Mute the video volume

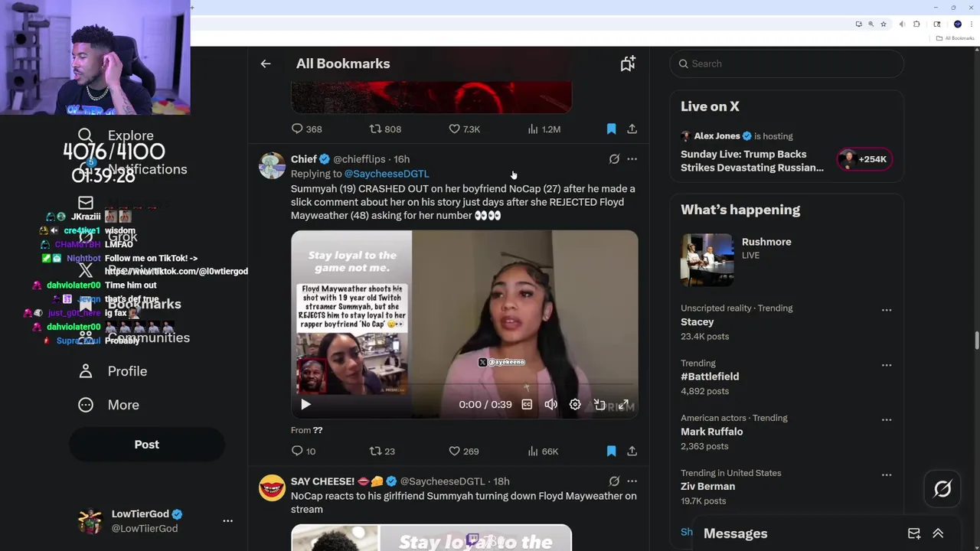[x=551, y=405]
